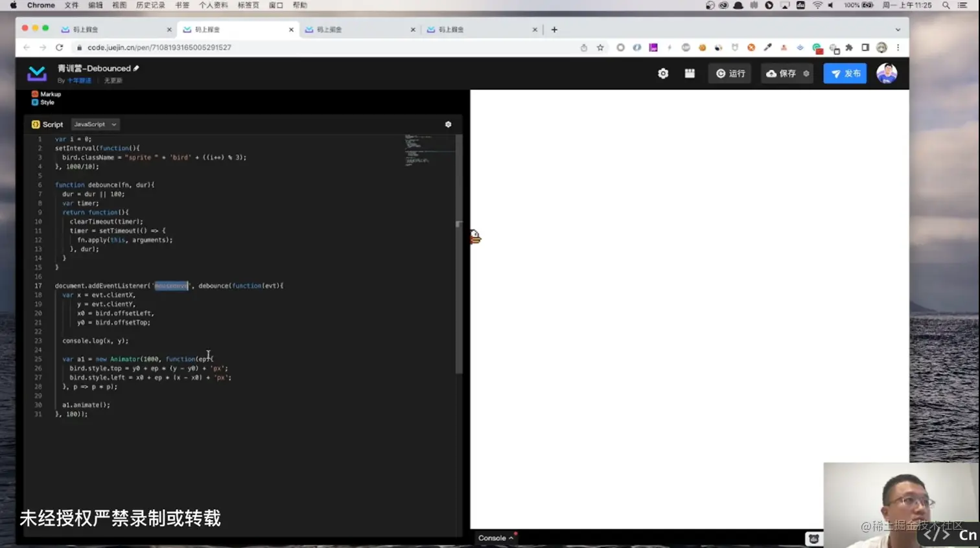Toggle the Console panel open
The height and width of the screenshot is (548, 980).
pos(496,538)
